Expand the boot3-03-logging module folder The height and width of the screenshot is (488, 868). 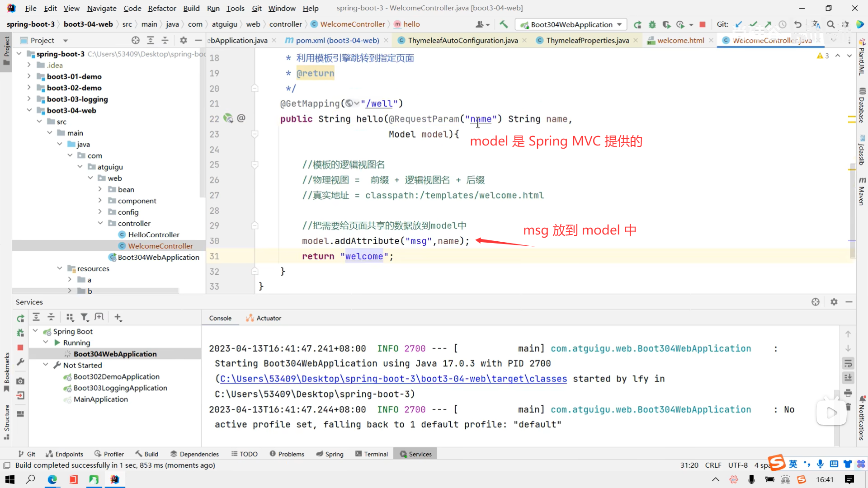pos(29,99)
